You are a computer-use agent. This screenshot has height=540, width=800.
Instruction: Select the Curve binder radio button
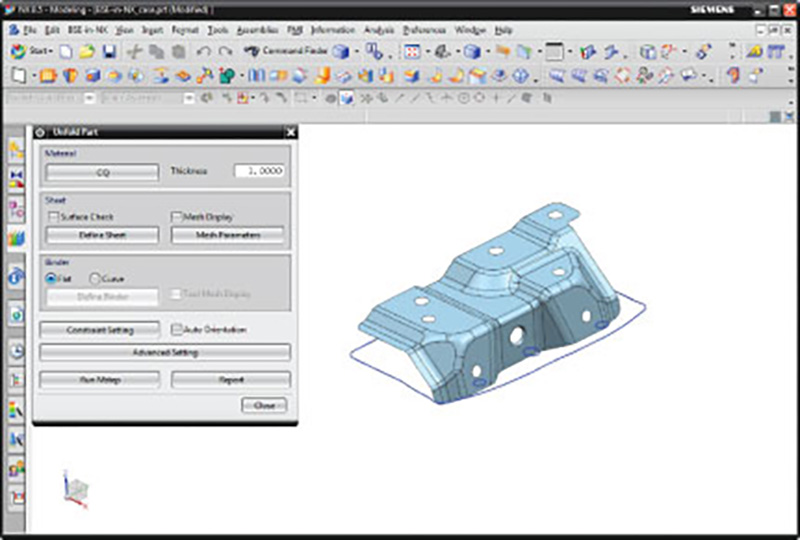[x=96, y=279]
